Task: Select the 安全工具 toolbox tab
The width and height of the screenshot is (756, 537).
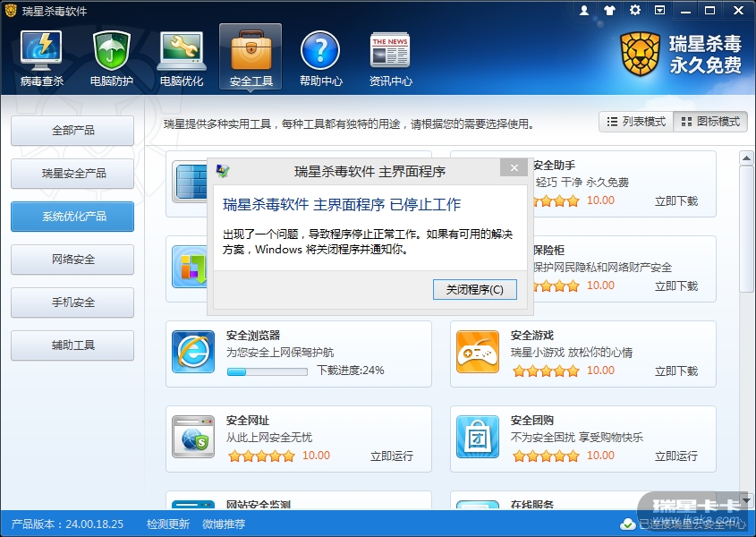Action: click(x=251, y=57)
